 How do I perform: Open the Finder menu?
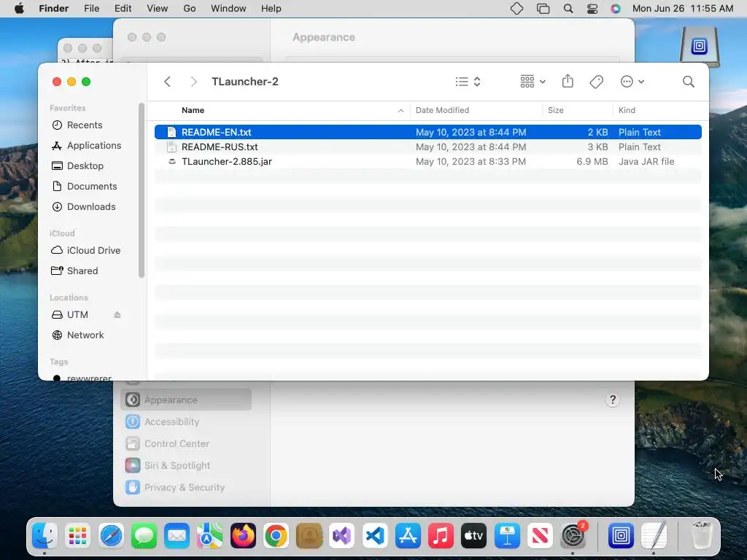tap(53, 9)
